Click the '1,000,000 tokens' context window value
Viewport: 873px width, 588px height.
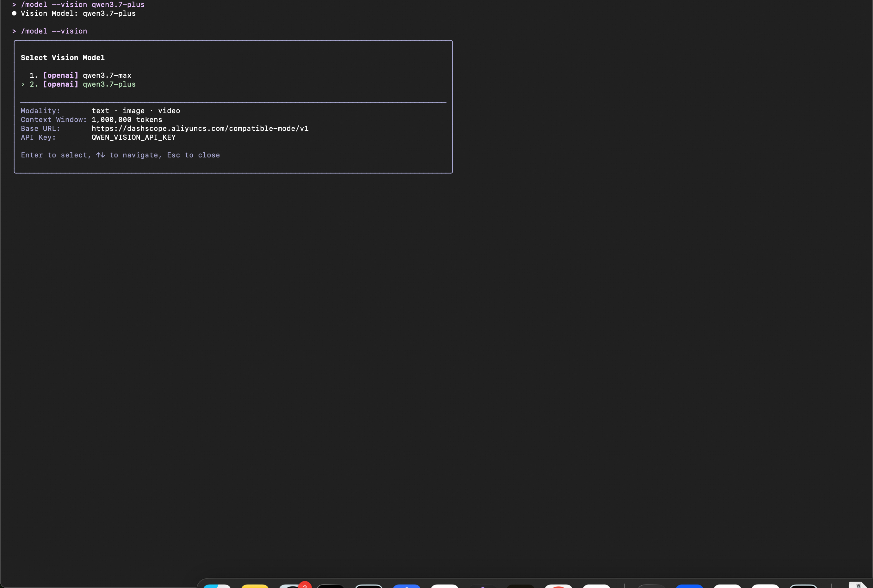[x=127, y=119]
